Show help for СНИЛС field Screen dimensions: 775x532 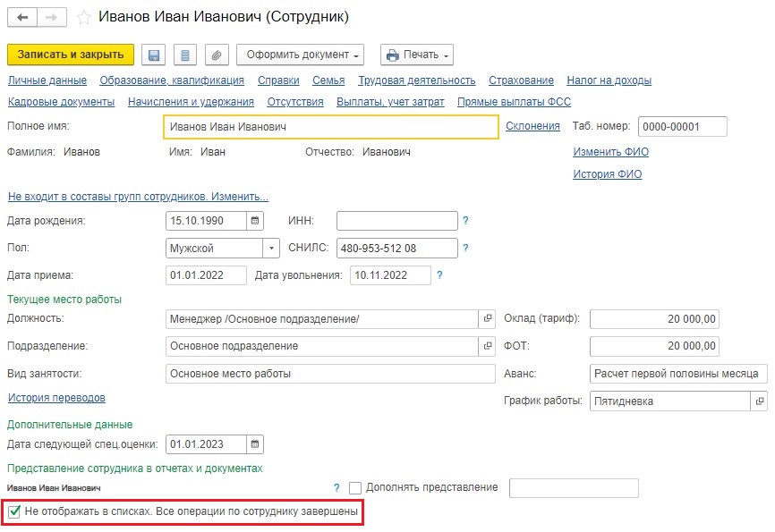[465, 248]
